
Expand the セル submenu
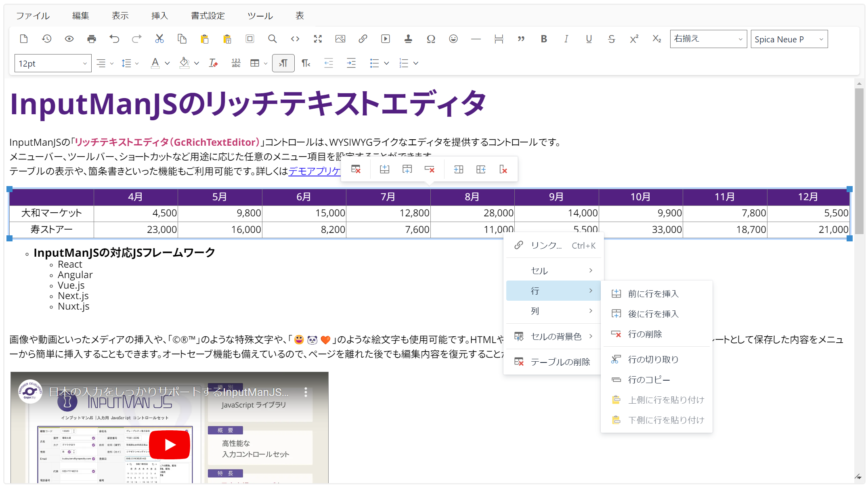(553, 270)
